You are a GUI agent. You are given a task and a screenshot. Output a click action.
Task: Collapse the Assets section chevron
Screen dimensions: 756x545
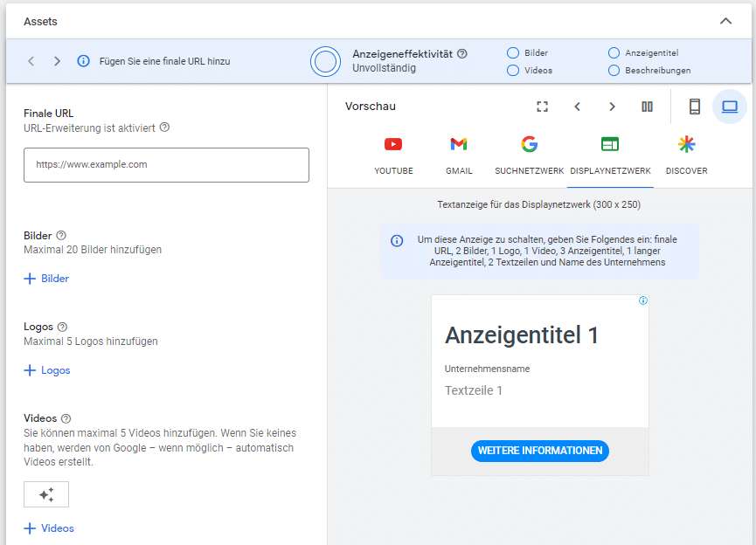tap(725, 21)
